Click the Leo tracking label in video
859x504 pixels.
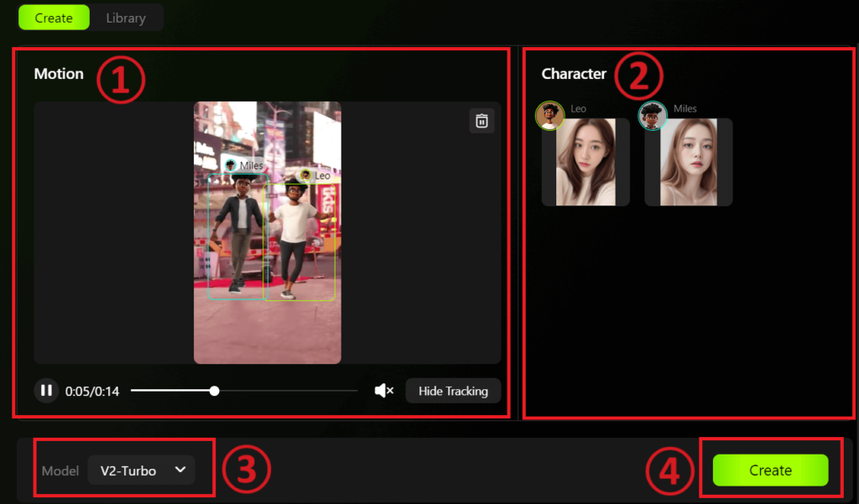[315, 175]
